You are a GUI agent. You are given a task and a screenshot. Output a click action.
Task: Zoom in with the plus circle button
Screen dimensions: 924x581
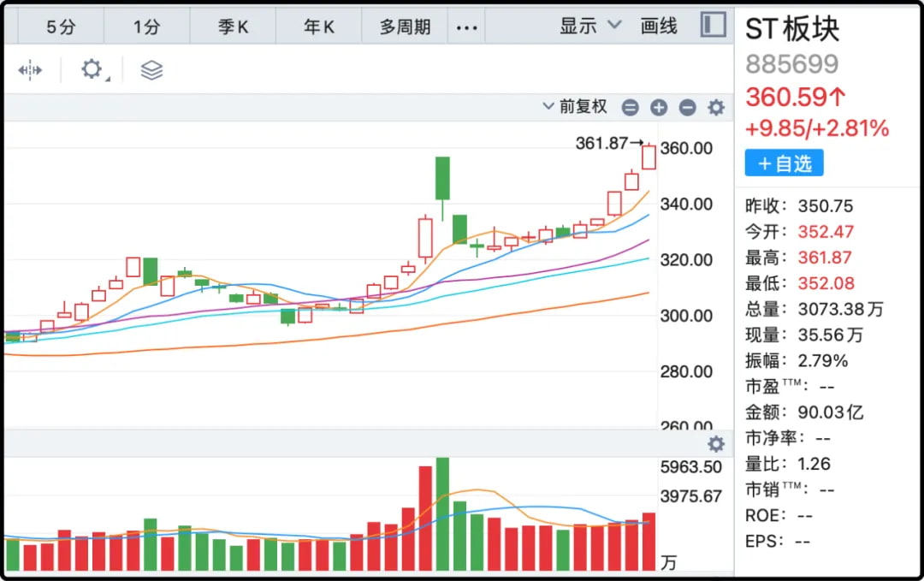[659, 107]
